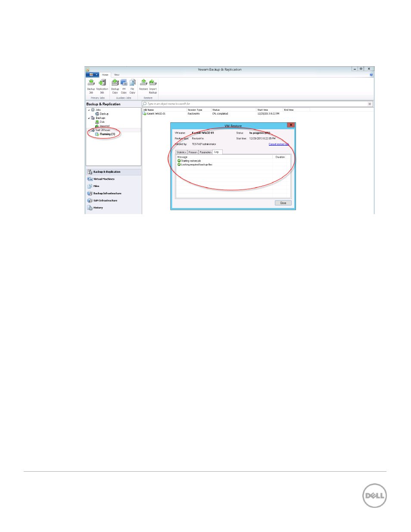
Task: Click the Cancel restore task link
Action: pyautogui.click(x=279, y=144)
